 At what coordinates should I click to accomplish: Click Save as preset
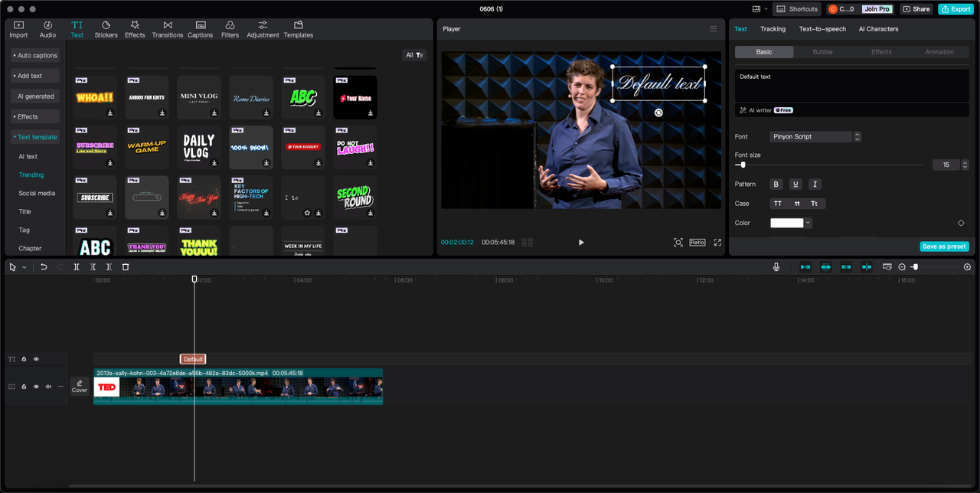point(944,246)
